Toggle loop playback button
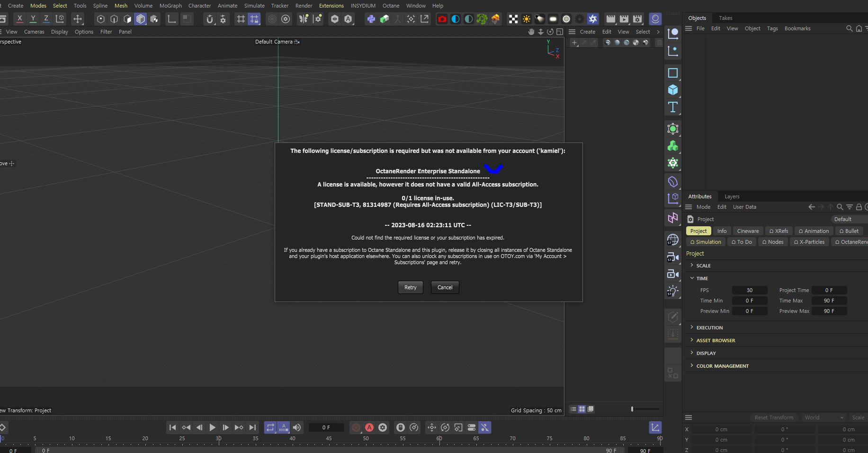Viewport: 868px width, 453px height. (270, 427)
